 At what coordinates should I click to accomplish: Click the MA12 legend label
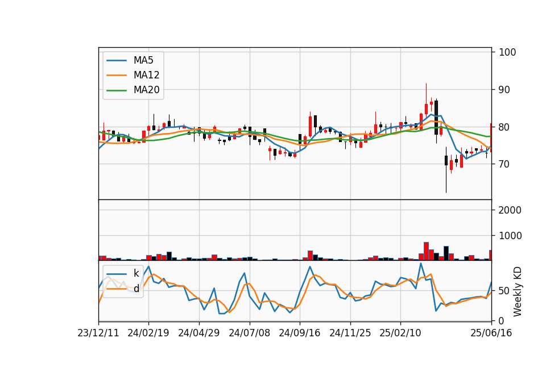[146, 75]
